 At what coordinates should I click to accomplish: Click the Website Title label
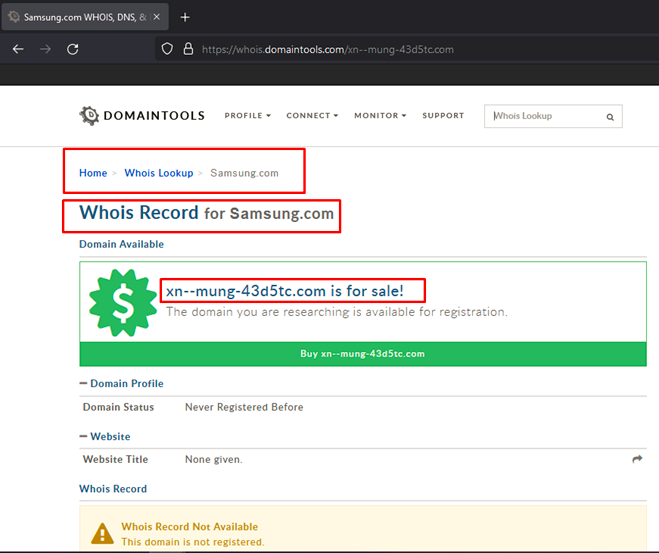[x=116, y=459]
